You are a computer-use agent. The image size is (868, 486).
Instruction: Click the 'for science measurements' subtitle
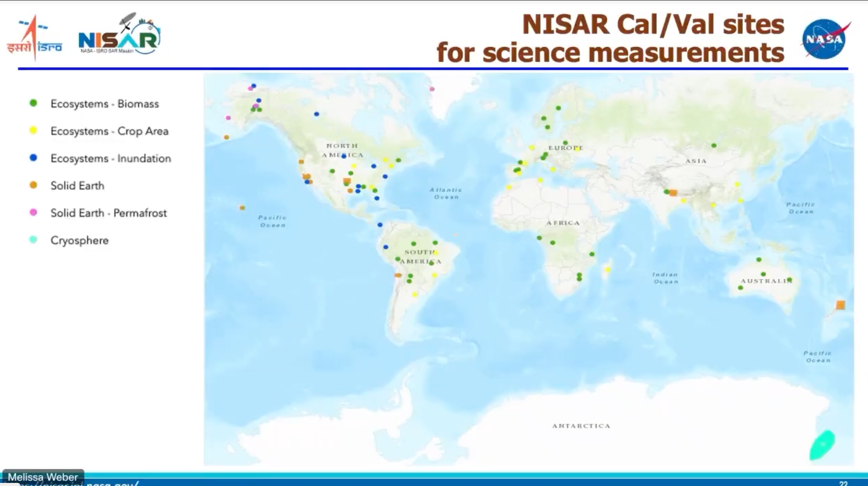pyautogui.click(x=610, y=53)
